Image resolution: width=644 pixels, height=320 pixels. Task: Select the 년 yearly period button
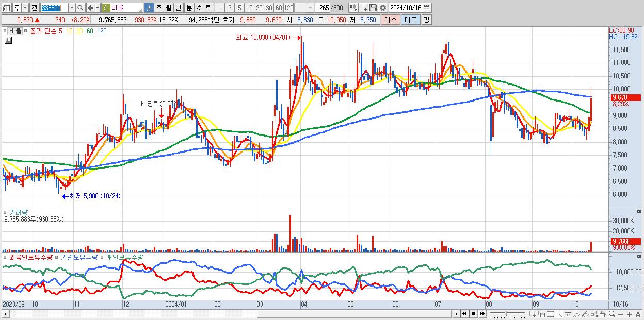pyautogui.click(x=179, y=8)
